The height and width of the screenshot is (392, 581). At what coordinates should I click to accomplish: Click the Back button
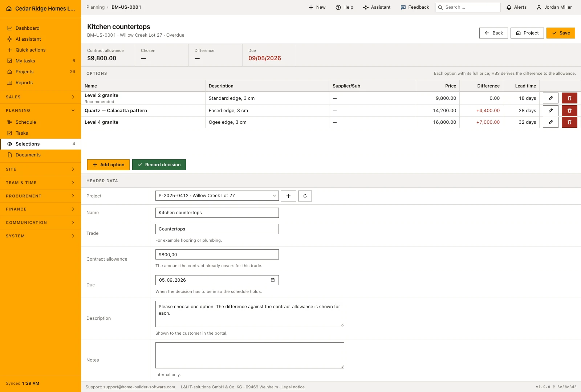click(x=493, y=33)
